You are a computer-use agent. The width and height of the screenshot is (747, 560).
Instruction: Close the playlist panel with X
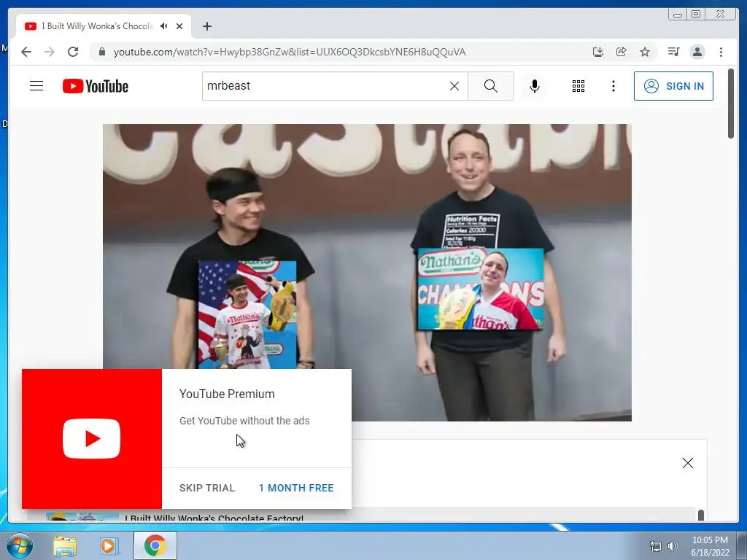click(687, 463)
